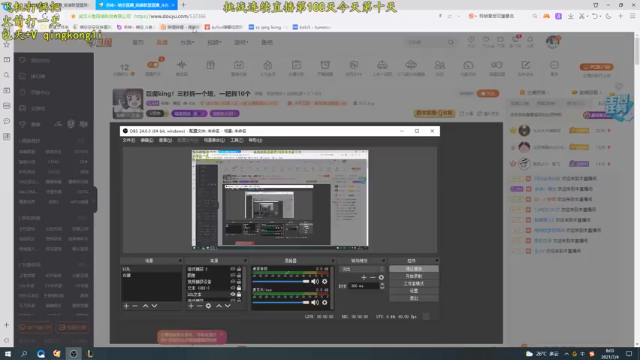Open the gift box icon in streamer toolbar
The height and width of the screenshot is (360, 640).
(210, 64)
